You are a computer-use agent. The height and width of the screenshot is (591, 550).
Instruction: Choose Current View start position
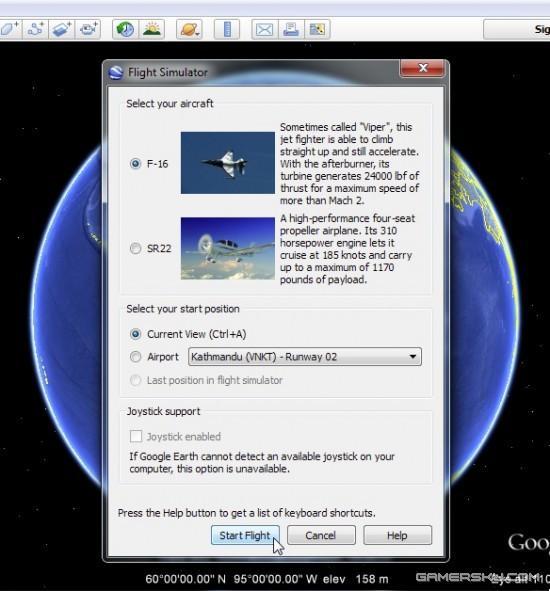click(x=135, y=334)
